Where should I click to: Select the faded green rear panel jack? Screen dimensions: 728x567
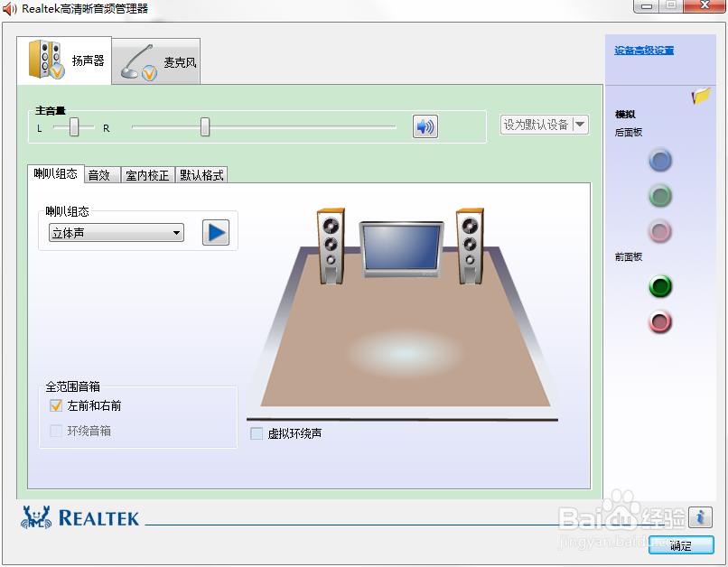click(659, 196)
